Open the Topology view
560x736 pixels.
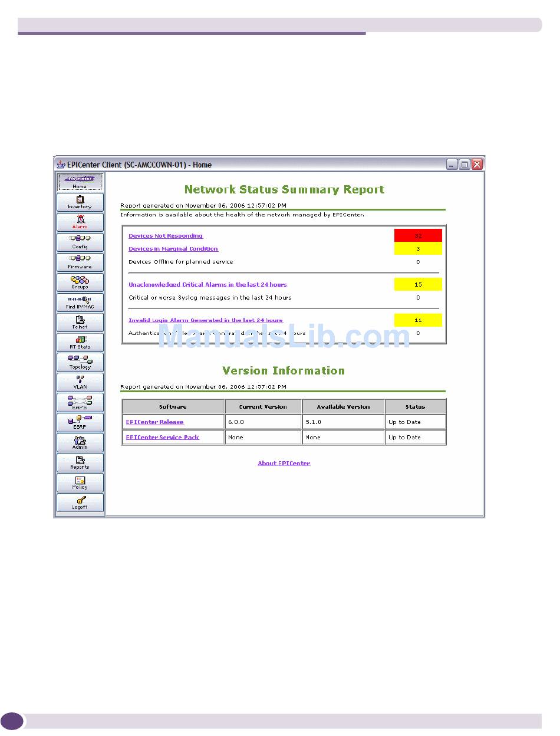pyautogui.click(x=80, y=363)
